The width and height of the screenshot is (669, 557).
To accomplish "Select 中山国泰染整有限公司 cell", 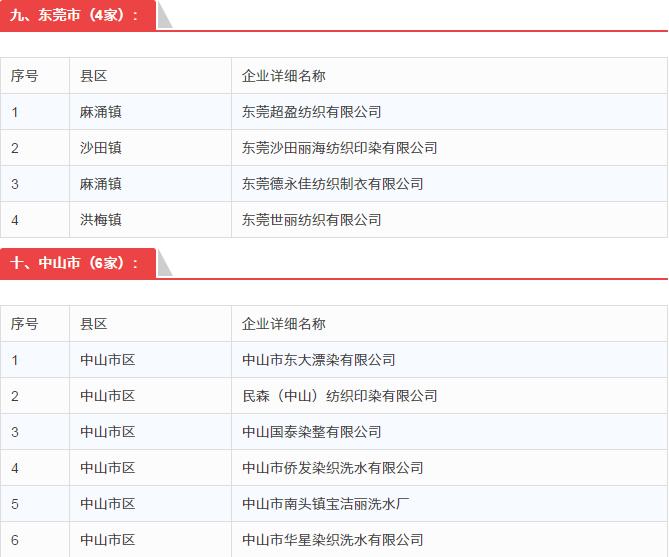I will 311,432.
